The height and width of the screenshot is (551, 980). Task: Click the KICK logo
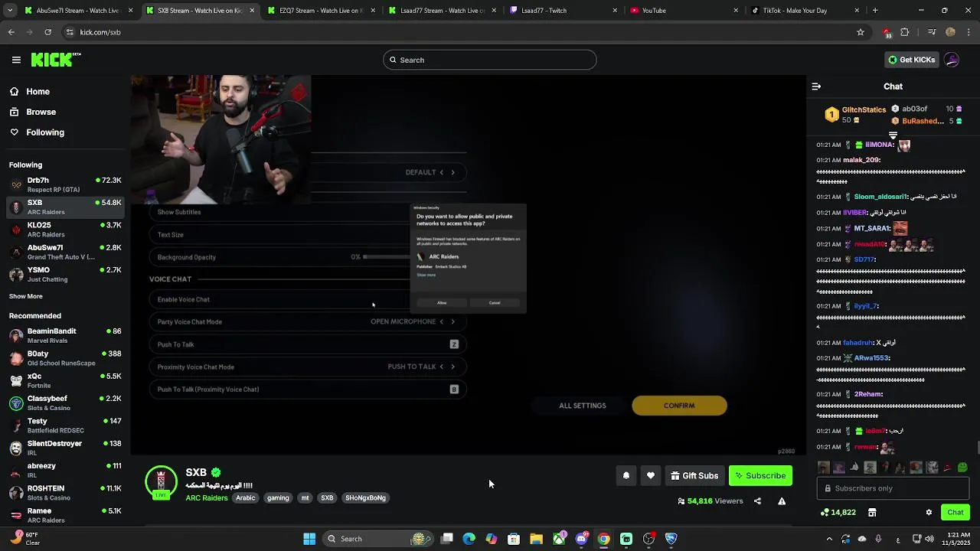(56, 60)
